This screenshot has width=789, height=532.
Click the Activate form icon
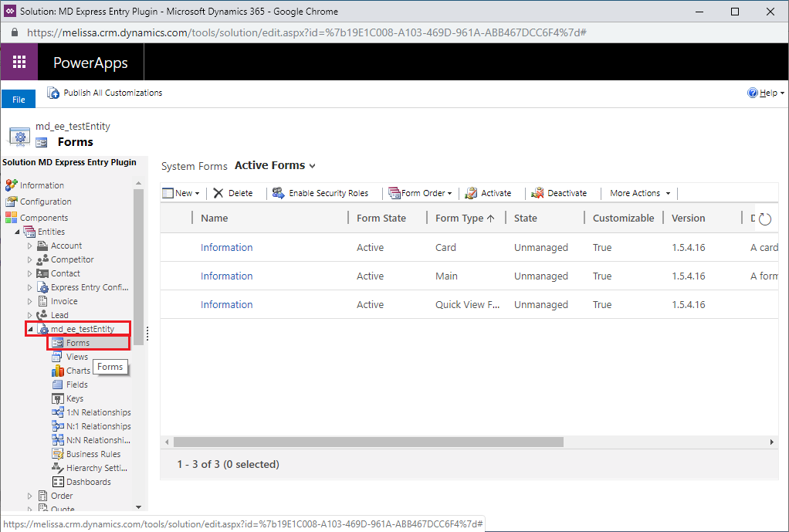tap(471, 193)
